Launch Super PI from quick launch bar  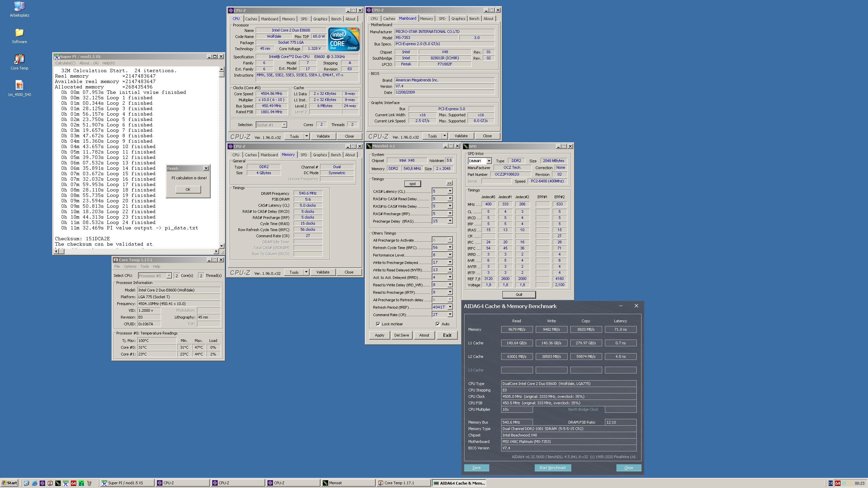(65, 483)
